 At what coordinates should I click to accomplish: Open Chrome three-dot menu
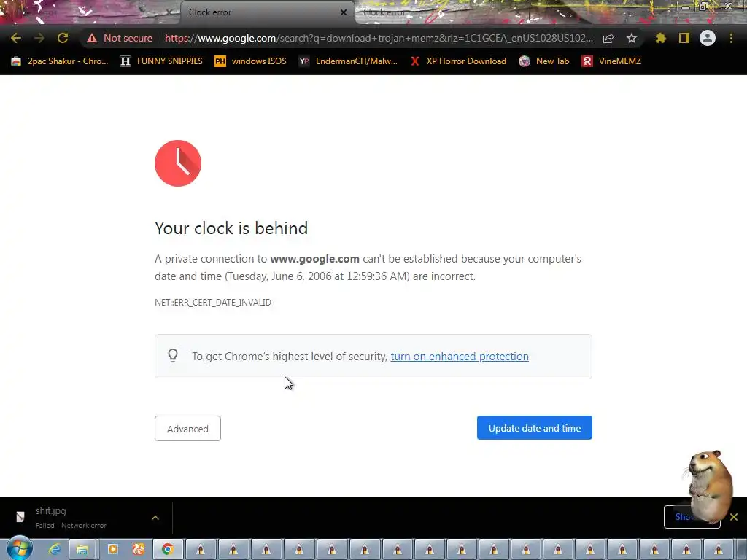[x=731, y=38]
